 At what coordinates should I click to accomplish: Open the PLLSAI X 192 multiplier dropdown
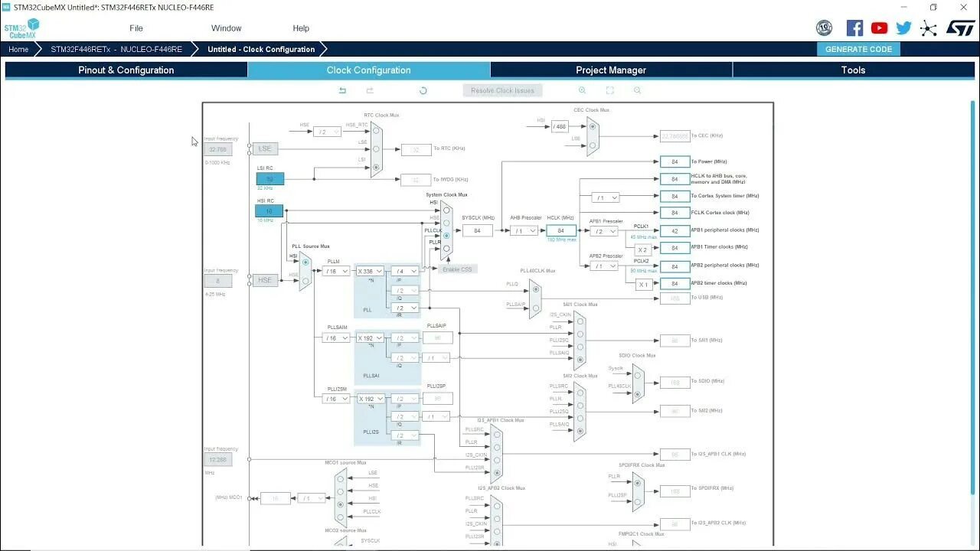point(370,337)
